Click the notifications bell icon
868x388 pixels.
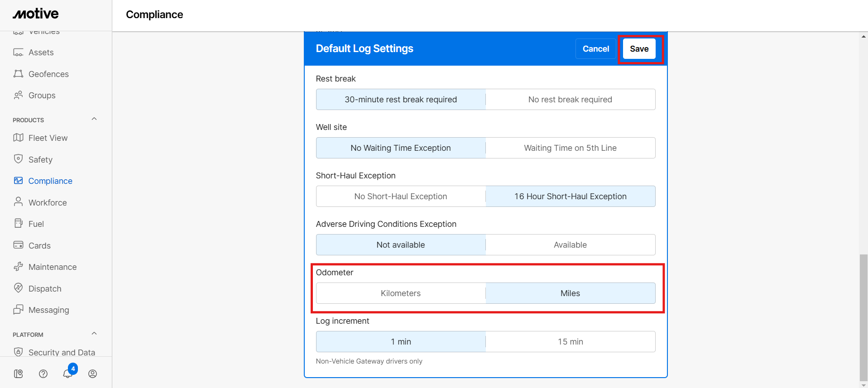[x=67, y=374]
